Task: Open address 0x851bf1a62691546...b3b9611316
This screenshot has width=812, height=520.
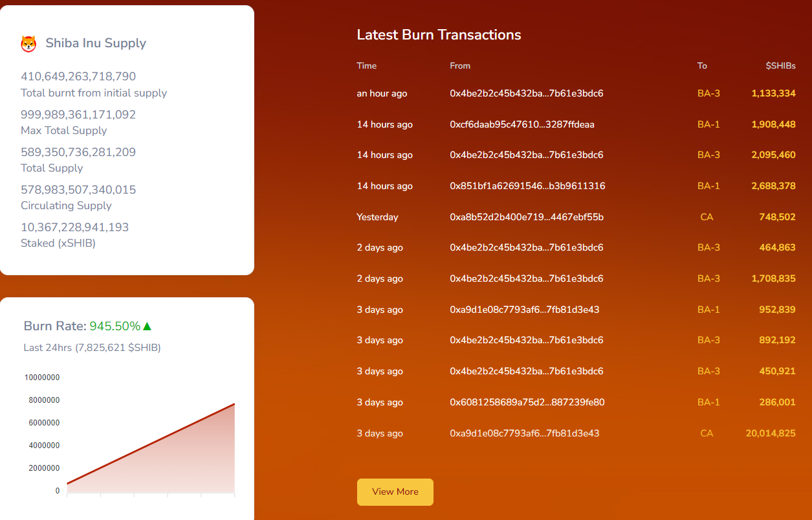Action: tap(527, 186)
